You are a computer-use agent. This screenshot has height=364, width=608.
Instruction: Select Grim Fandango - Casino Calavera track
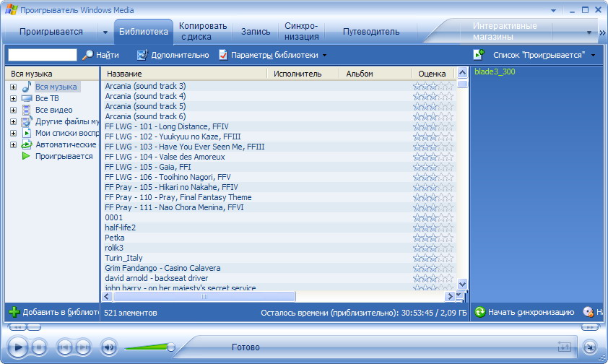tap(162, 268)
